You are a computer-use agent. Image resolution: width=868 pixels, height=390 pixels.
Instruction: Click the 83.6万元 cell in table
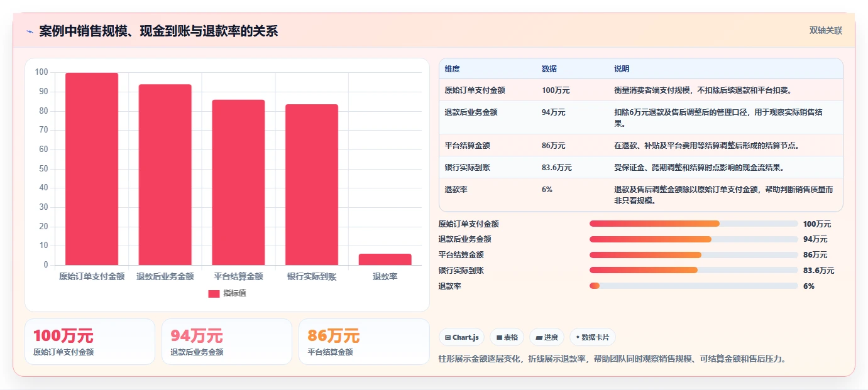point(556,168)
